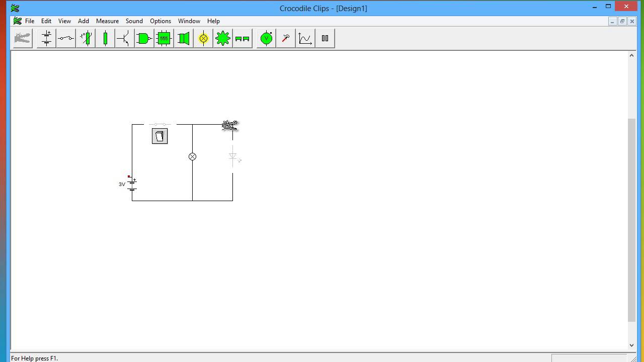Open the Window menu
The image size is (644, 362).
(189, 21)
